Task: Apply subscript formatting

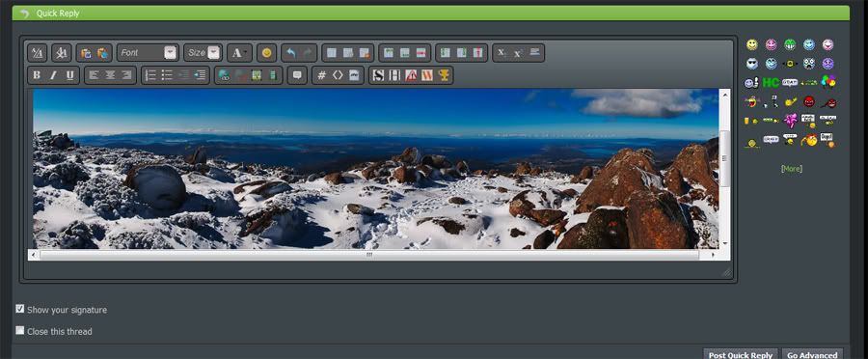Action: coord(502,53)
